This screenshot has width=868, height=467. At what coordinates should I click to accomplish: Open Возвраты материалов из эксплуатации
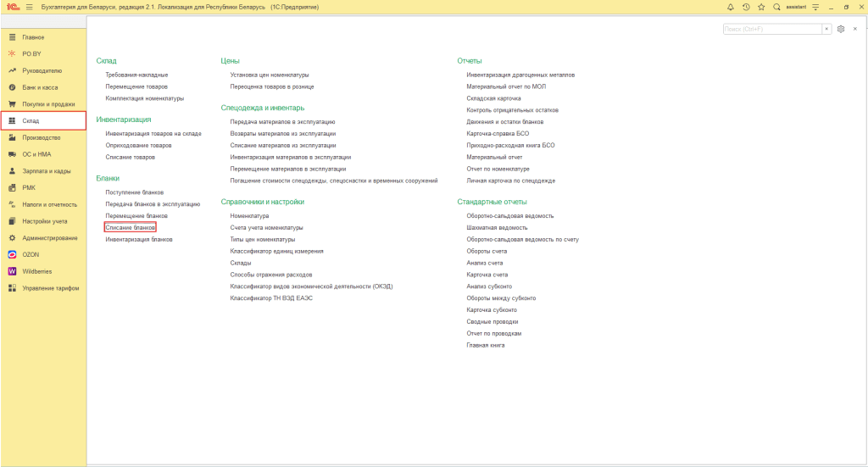click(x=283, y=134)
